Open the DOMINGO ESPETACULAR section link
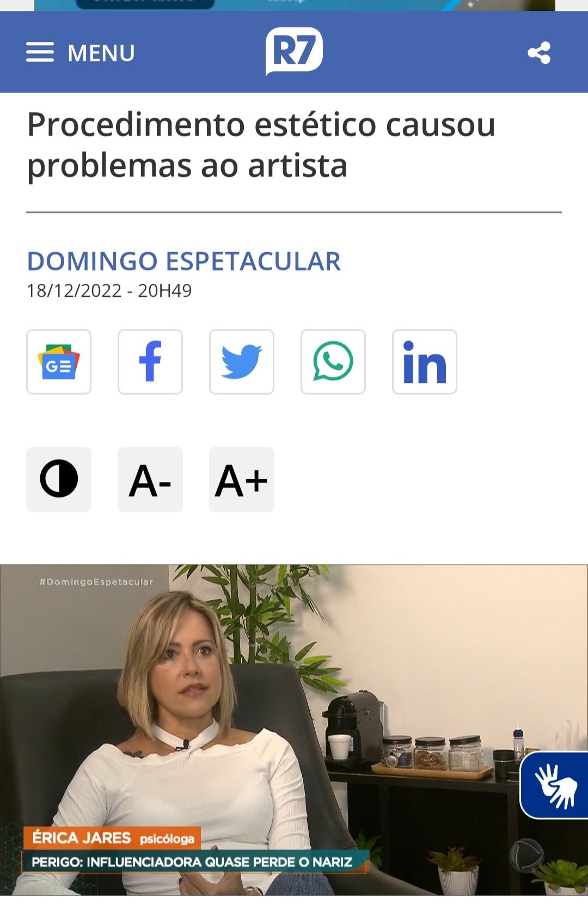The height and width of the screenshot is (921, 588). pos(183,261)
